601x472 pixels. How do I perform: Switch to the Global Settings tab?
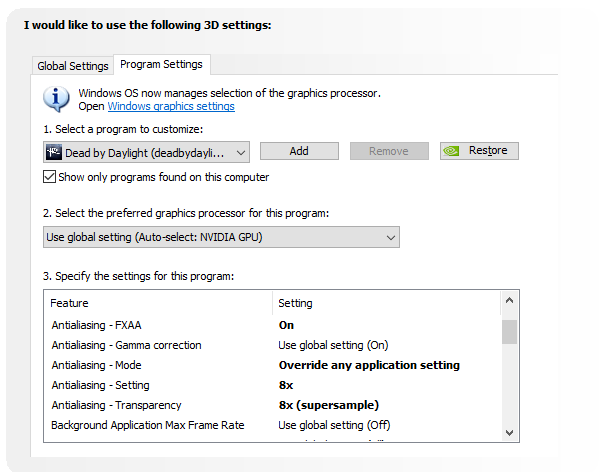click(73, 66)
